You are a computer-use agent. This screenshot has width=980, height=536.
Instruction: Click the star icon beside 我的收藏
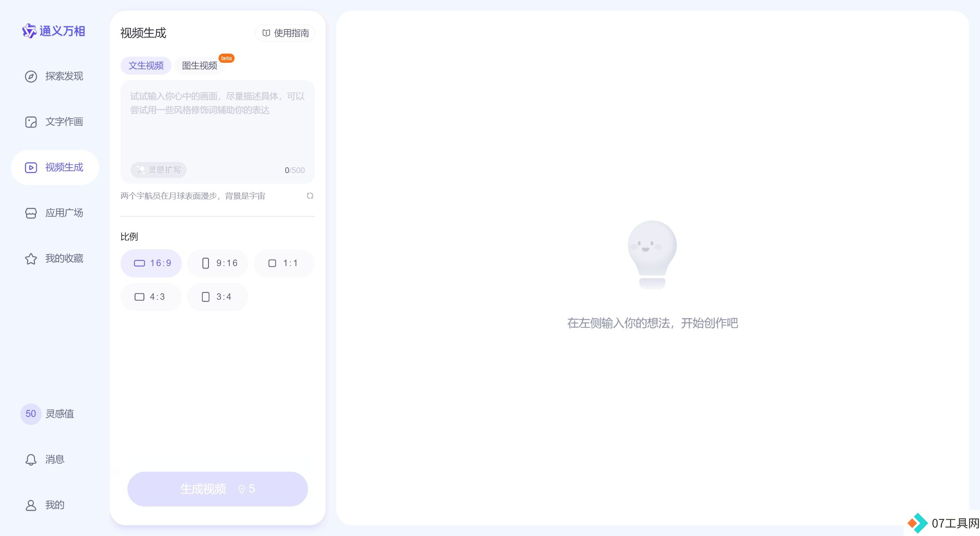31,258
